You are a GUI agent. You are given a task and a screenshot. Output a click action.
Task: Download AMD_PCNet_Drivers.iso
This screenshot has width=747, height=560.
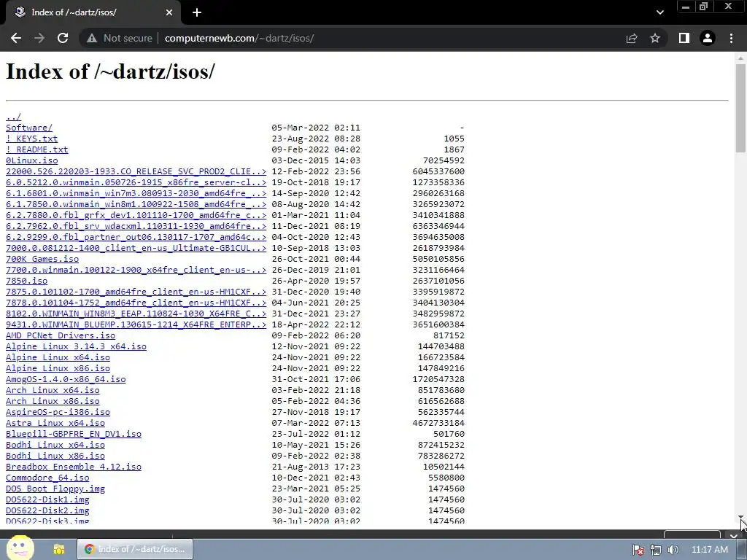(60, 335)
